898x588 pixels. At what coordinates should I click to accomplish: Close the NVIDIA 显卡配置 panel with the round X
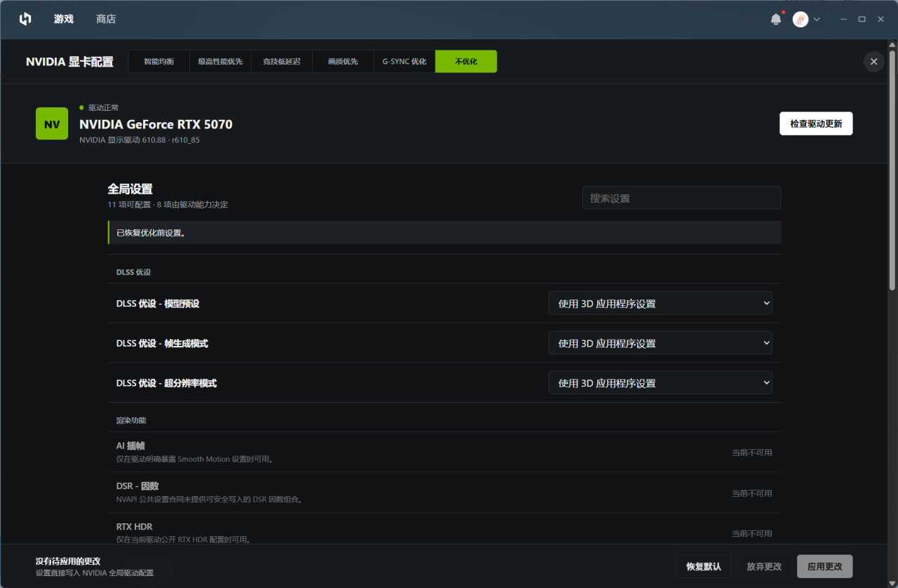click(873, 62)
